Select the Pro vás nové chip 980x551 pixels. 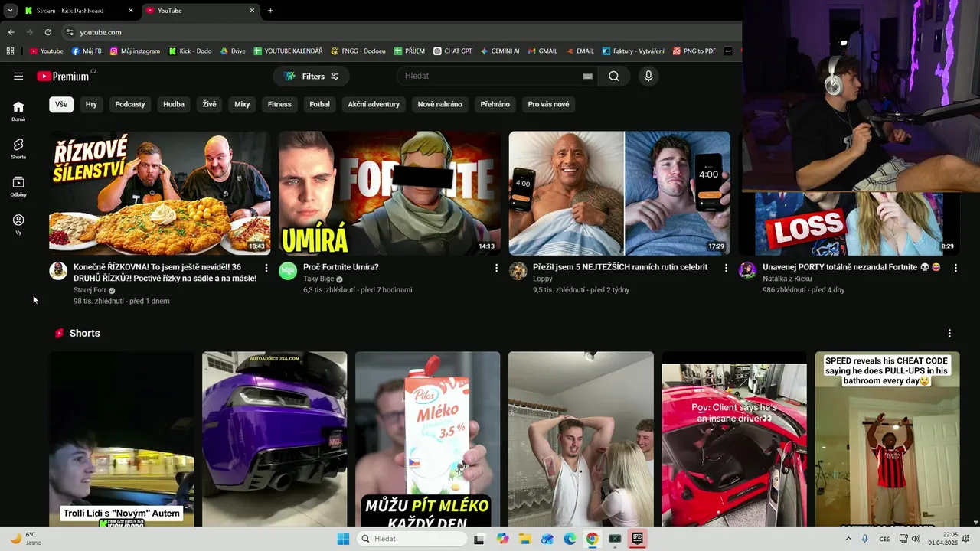tap(548, 104)
